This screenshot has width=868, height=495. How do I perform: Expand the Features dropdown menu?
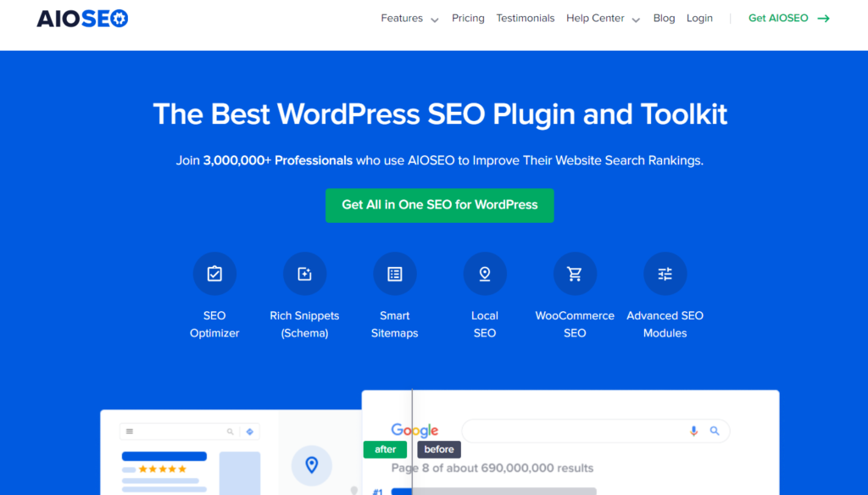point(409,18)
